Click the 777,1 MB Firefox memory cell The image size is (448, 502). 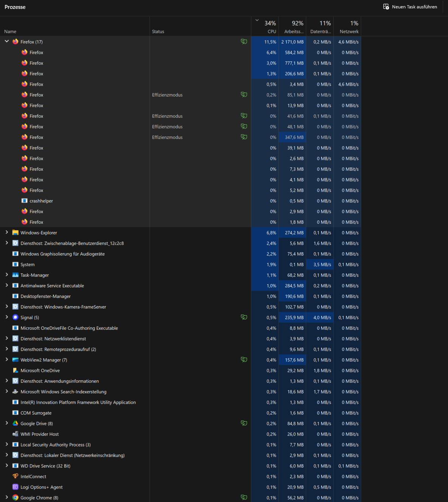point(292,63)
